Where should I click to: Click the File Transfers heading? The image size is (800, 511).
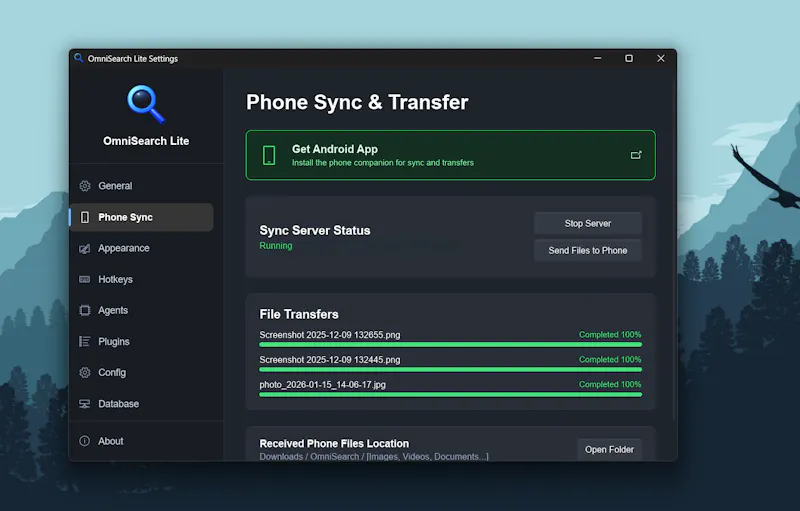(x=299, y=314)
